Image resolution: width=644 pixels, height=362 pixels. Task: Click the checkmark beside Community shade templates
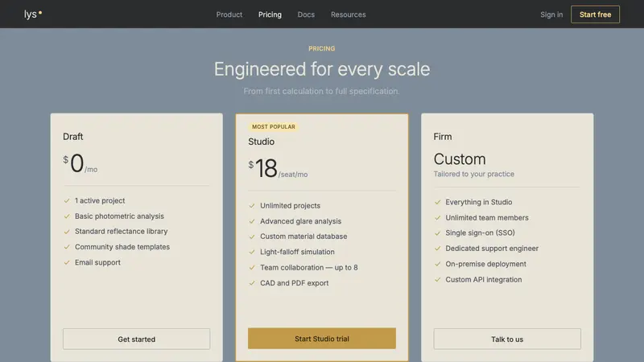[67, 247]
